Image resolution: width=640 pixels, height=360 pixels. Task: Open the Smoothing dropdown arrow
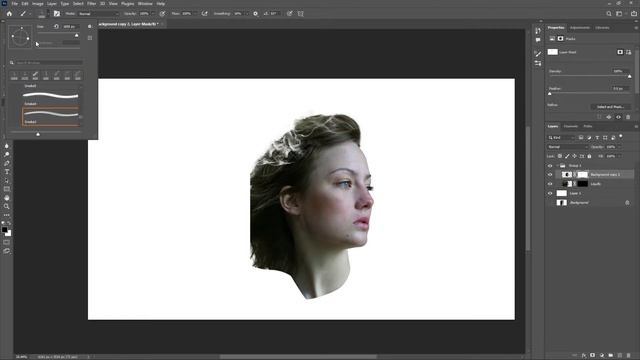pyautogui.click(x=246, y=13)
